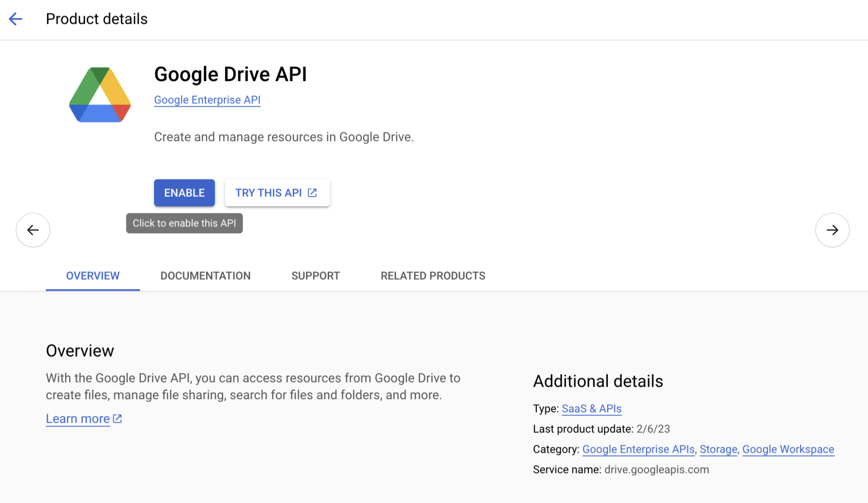
Task: Go back using the blue arrow beside Product details
Action: tap(16, 19)
